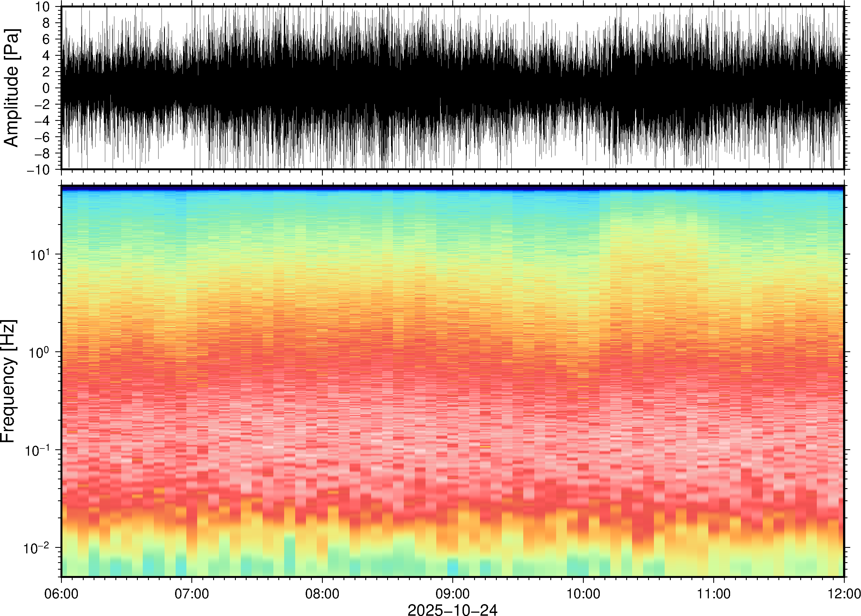Screen dimensions: 861x616
Task: Click the 08:00 time axis label
Action: pos(322,593)
